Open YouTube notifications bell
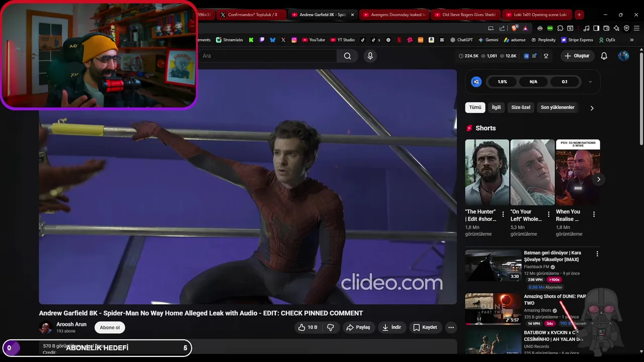Screen dimensions: 644x362 604,56
